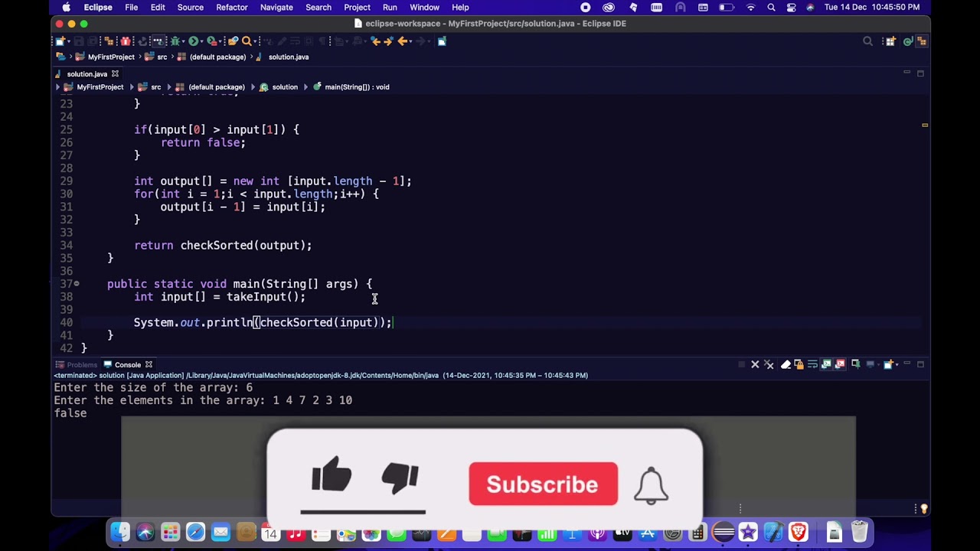Maximize the editor area
The image size is (980, 551).
[920, 73]
